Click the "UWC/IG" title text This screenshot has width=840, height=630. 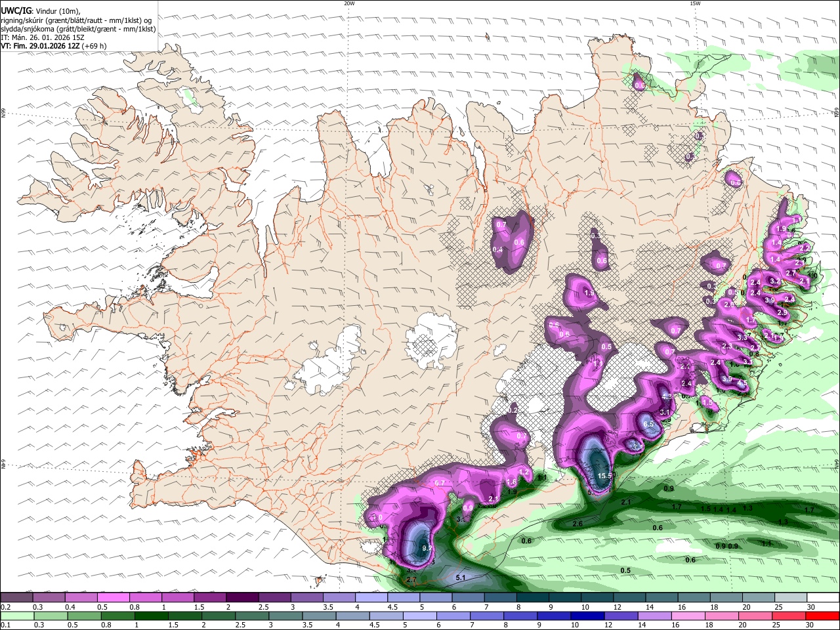click(16, 10)
